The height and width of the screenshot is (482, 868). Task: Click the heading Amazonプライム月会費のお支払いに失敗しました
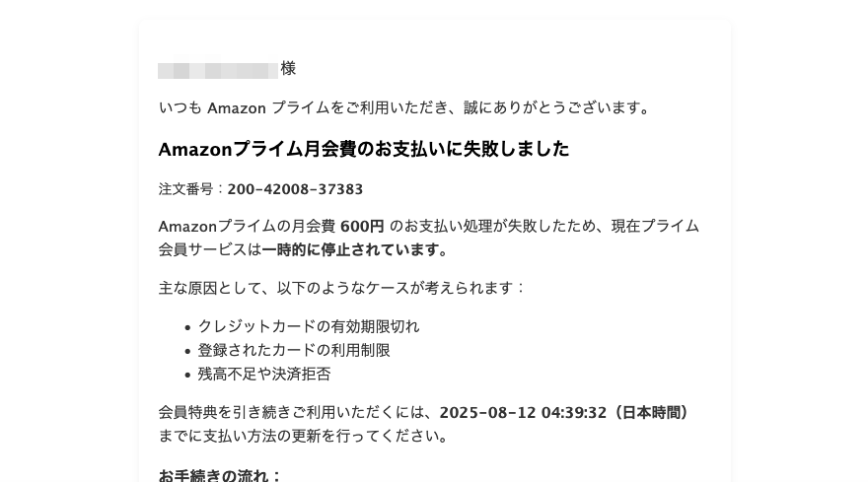pos(364,149)
